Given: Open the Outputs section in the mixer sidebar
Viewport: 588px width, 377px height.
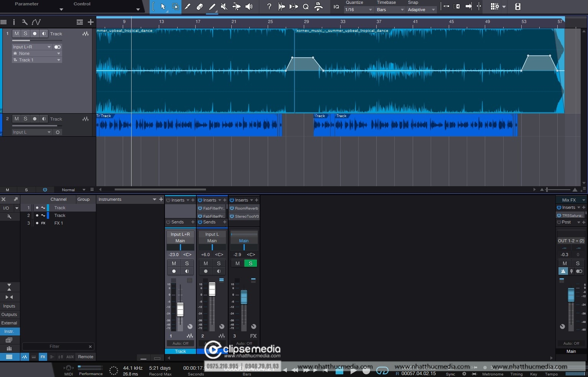Looking at the screenshot, I should (9, 314).
